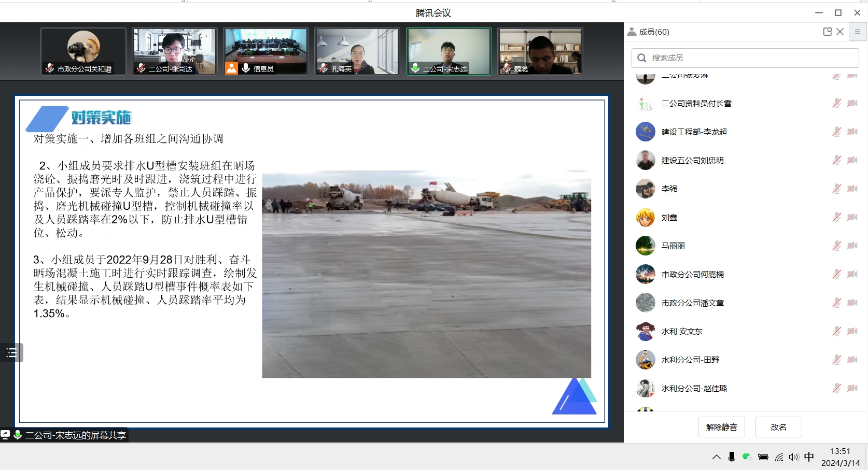This screenshot has height=470, width=868.
Task: Open the members panel menu icon
Action: coord(858,32)
